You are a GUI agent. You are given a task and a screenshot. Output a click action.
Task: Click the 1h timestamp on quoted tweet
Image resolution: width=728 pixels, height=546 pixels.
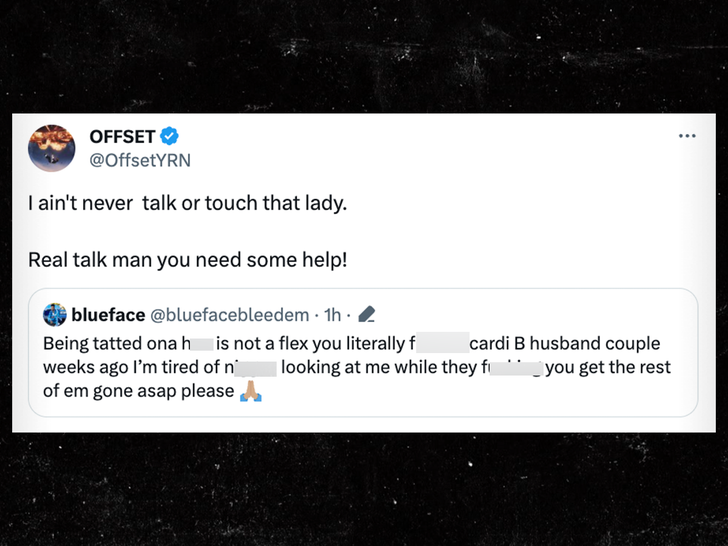tap(333, 315)
